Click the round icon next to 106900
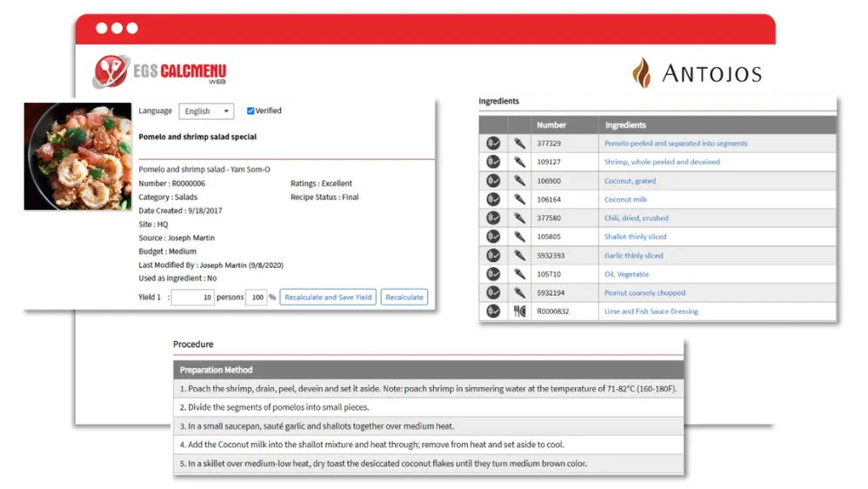 [492, 180]
